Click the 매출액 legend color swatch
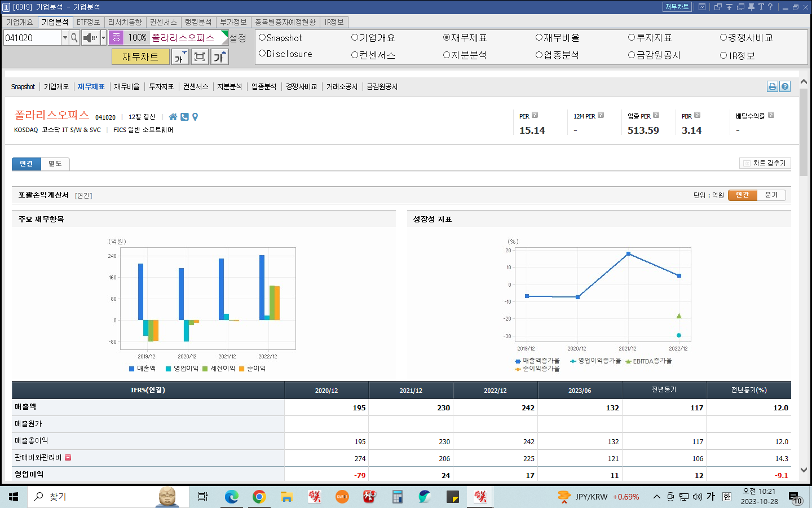The image size is (812, 508). (x=131, y=369)
